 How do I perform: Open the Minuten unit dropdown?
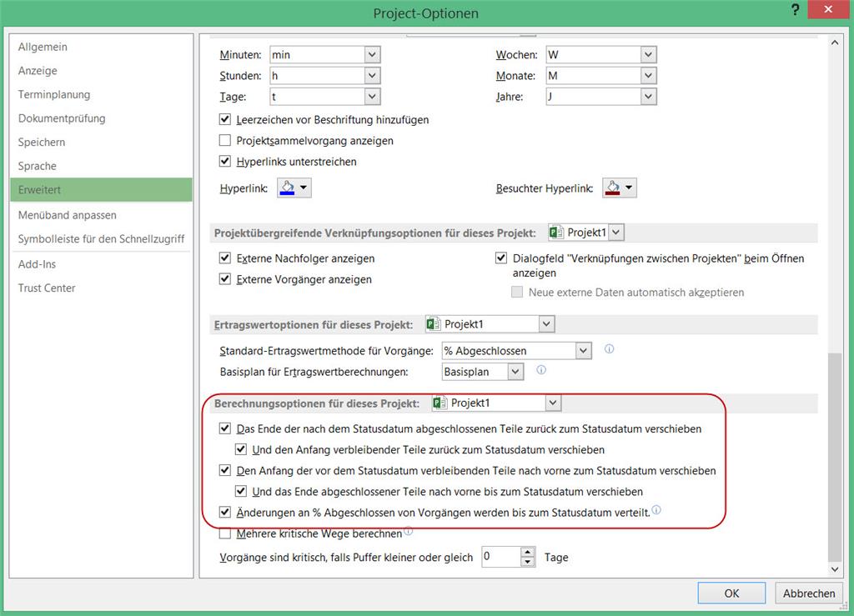(372, 54)
